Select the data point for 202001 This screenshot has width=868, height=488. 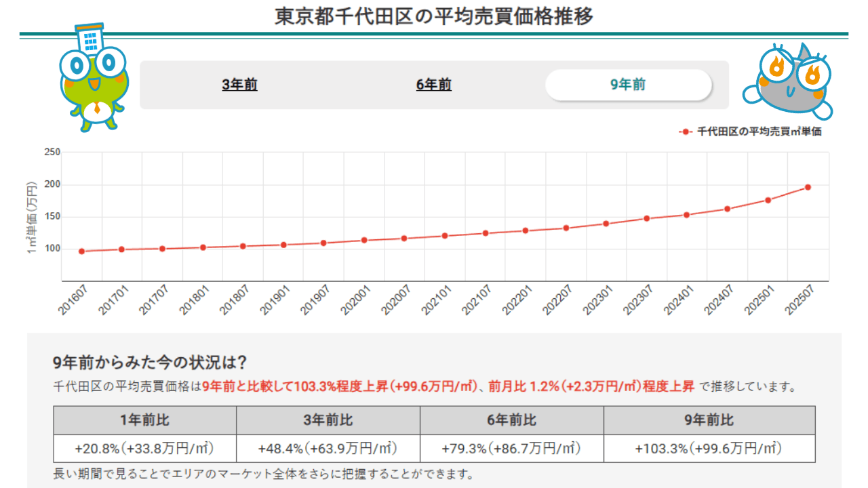pyautogui.click(x=364, y=240)
